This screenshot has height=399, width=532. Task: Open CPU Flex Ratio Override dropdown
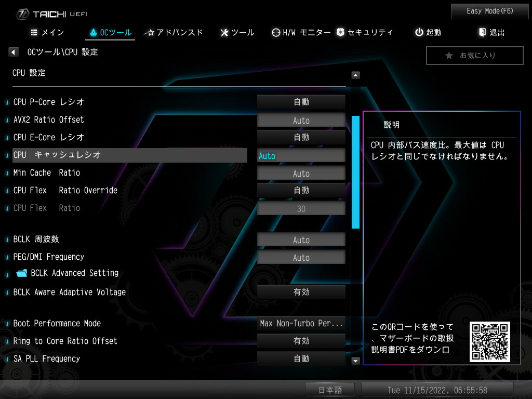[x=301, y=190]
